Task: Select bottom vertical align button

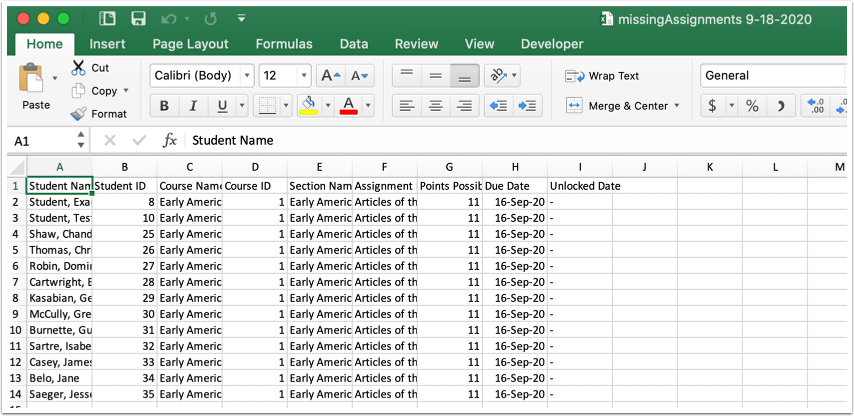Action: tap(465, 76)
